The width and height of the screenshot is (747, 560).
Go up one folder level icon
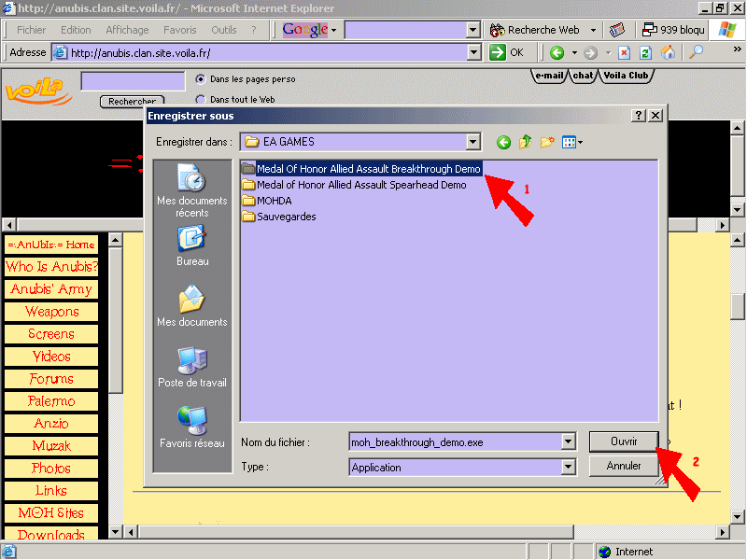[526, 142]
